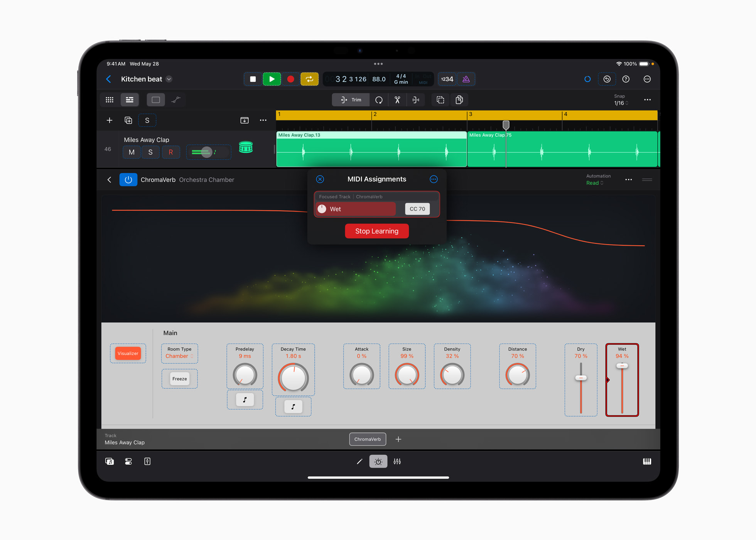756x540 pixels.
Task: Open the MIDI Assignments options menu
Action: [x=434, y=179]
